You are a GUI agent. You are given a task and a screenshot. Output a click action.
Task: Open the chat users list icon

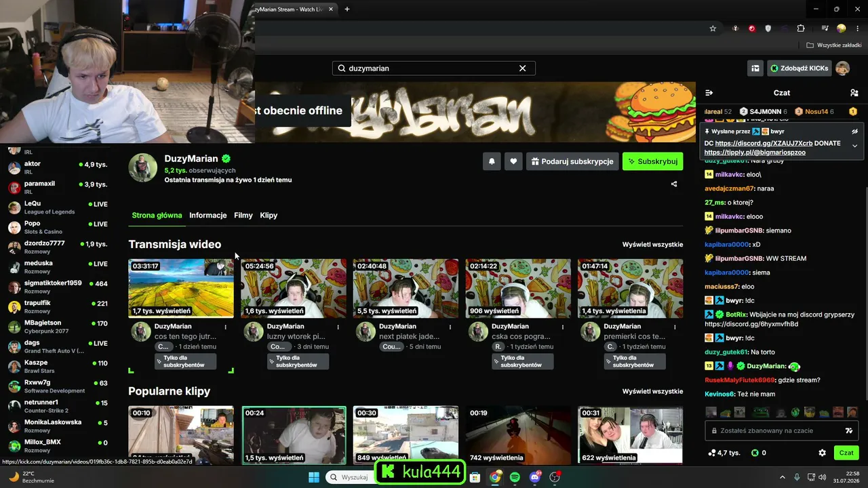(854, 93)
